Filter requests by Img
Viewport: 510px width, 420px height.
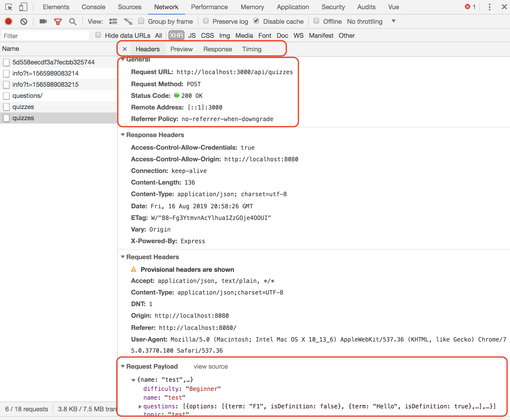click(224, 36)
